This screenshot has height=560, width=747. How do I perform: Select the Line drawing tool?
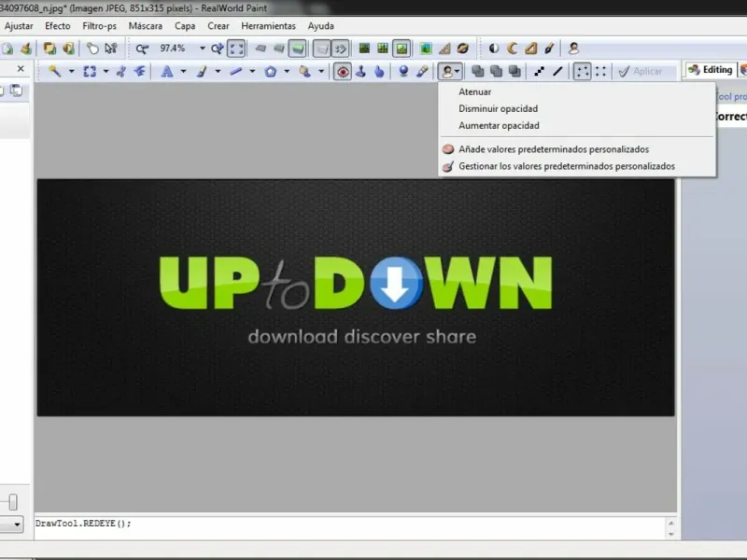[236, 72]
